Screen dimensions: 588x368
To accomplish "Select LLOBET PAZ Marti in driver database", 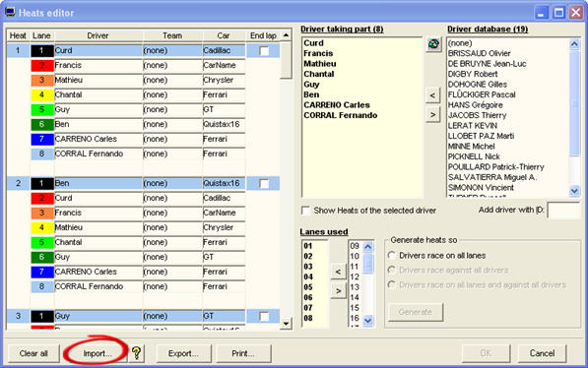I will pos(481,136).
